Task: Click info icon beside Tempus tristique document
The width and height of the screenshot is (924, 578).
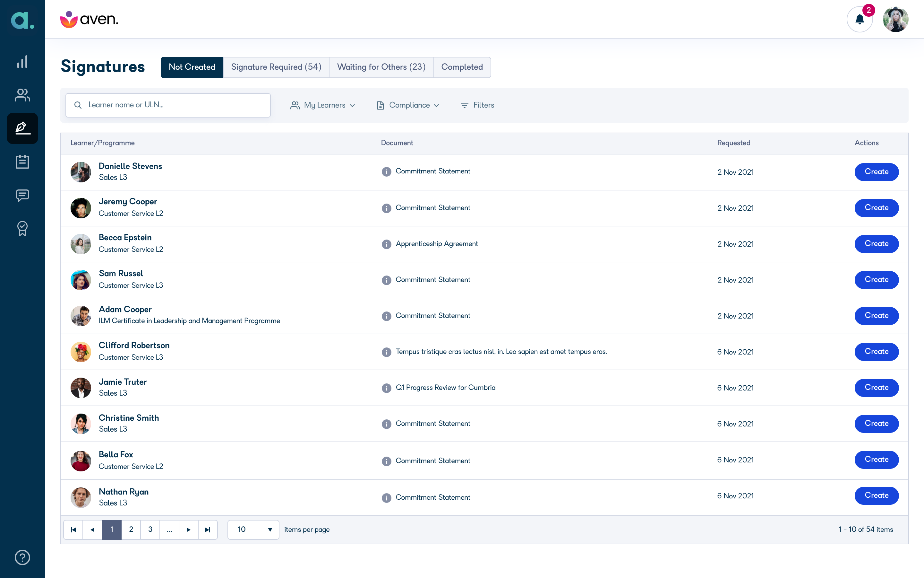Action: (386, 352)
